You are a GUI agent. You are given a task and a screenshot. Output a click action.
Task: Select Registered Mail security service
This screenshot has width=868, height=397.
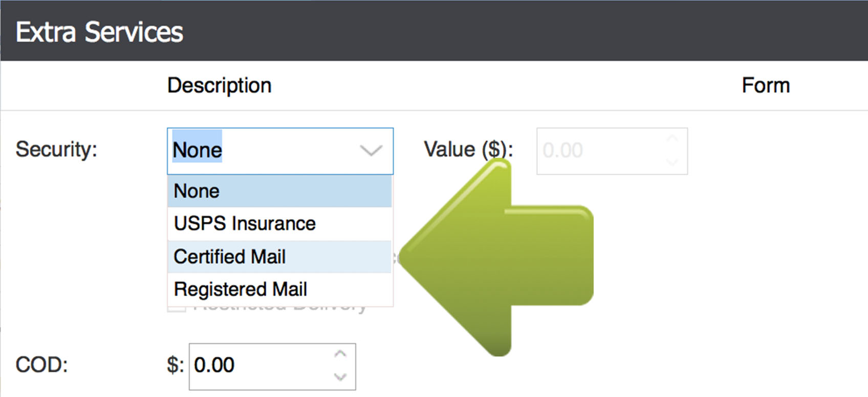(x=241, y=289)
